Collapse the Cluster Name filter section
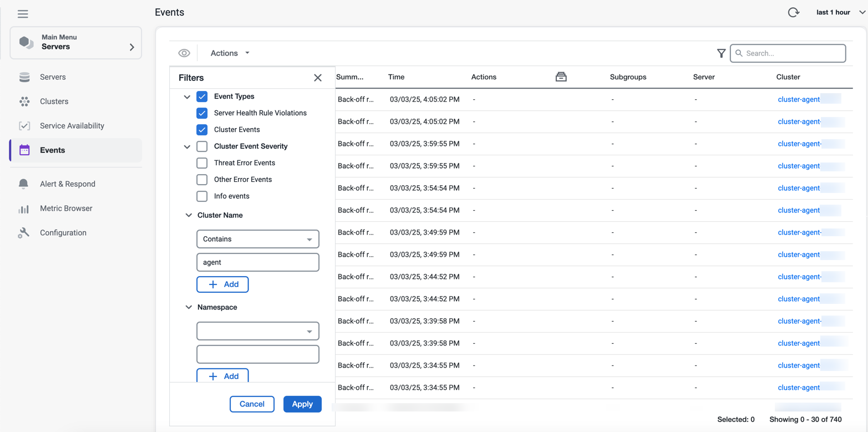 point(189,215)
